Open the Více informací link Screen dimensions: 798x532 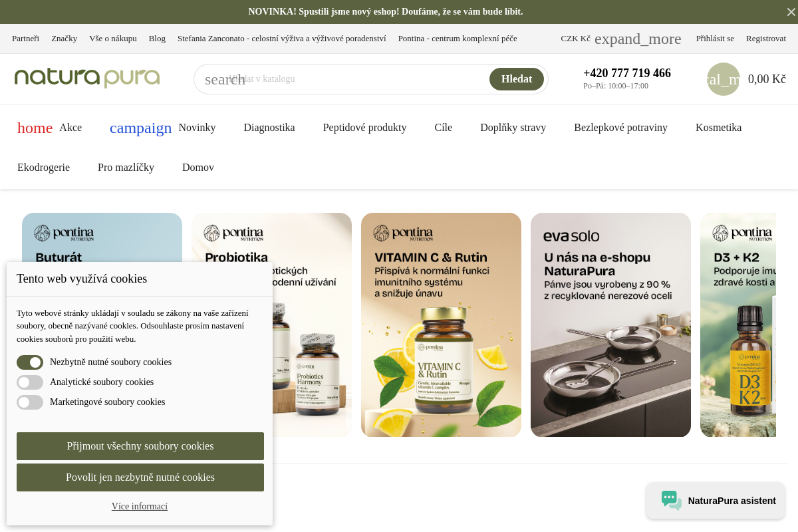(140, 507)
